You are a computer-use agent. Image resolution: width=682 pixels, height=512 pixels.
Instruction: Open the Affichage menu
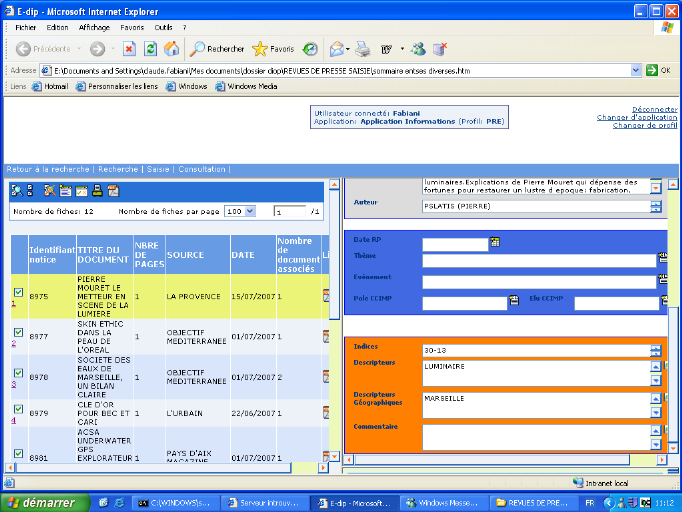[x=94, y=27]
